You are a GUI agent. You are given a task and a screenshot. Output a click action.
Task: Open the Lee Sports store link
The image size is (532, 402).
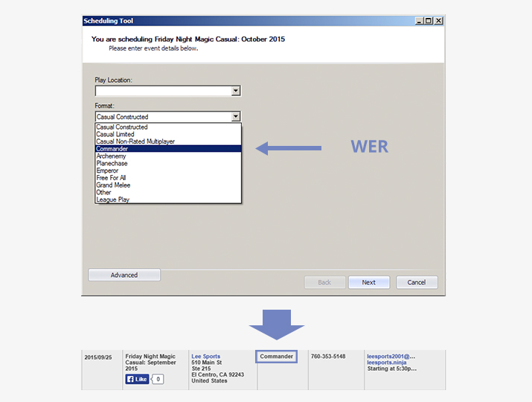206,356
